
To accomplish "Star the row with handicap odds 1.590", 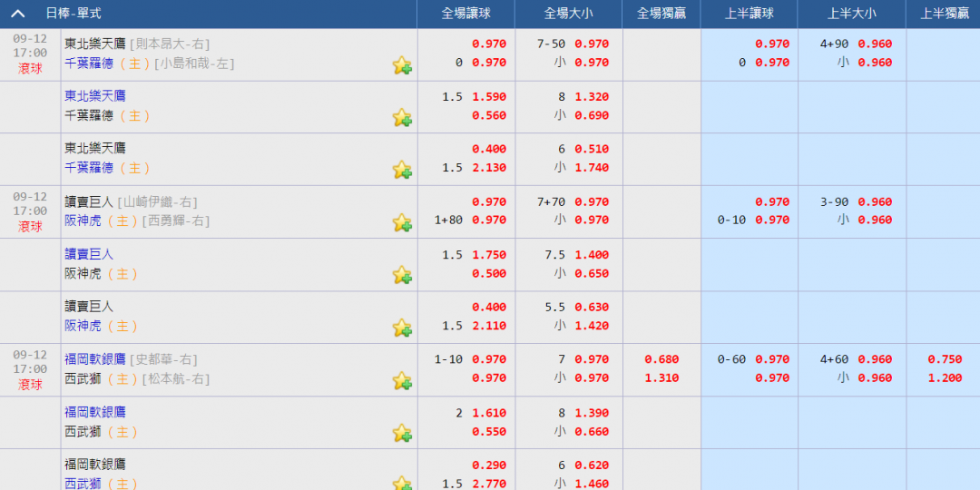I will [x=402, y=117].
